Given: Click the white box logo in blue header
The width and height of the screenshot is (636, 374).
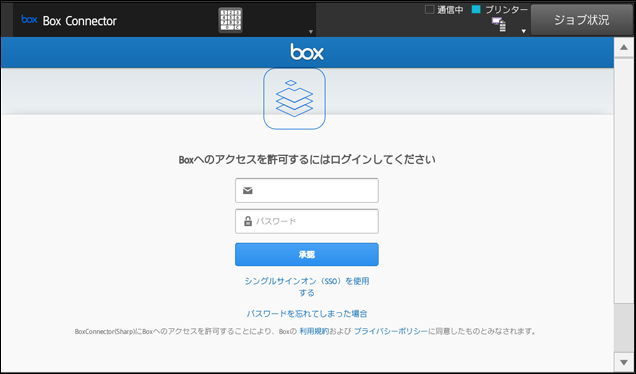Looking at the screenshot, I should click(307, 52).
